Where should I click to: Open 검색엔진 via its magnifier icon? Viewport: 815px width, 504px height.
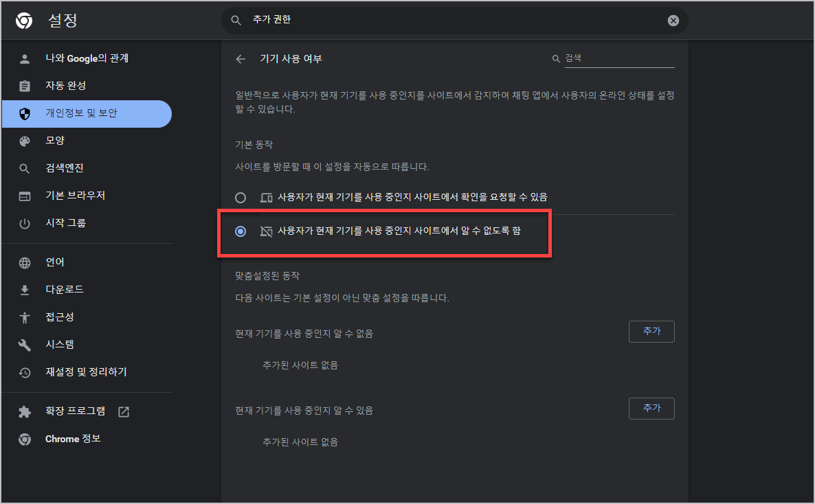tap(25, 168)
